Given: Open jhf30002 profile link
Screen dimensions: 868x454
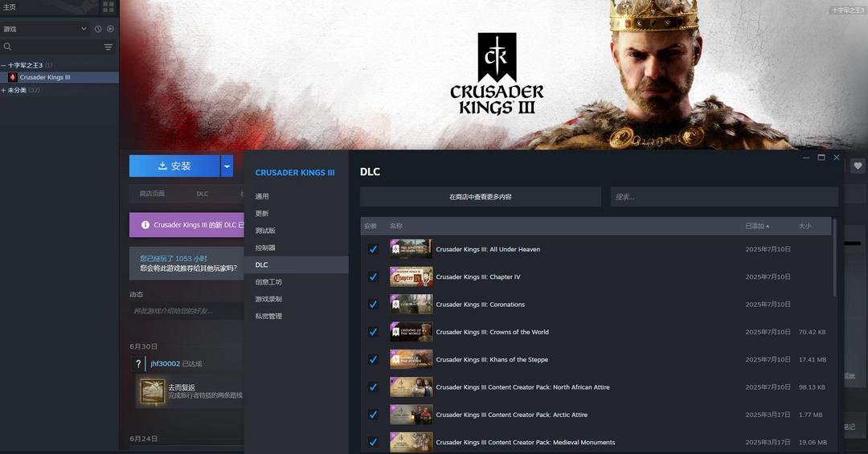Looking at the screenshot, I should (x=165, y=364).
